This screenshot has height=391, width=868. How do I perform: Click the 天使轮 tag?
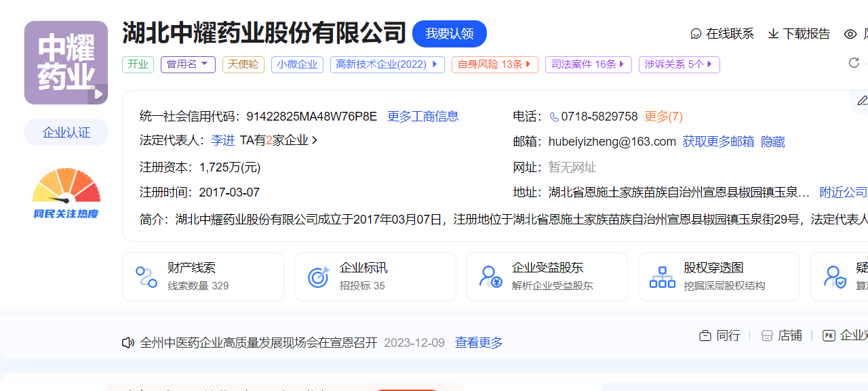pyautogui.click(x=243, y=64)
